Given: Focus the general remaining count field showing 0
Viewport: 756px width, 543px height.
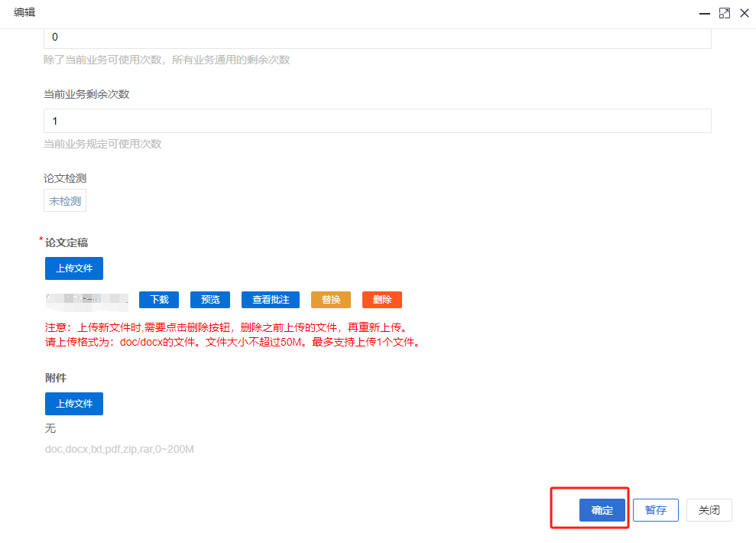Looking at the screenshot, I should click(x=377, y=37).
